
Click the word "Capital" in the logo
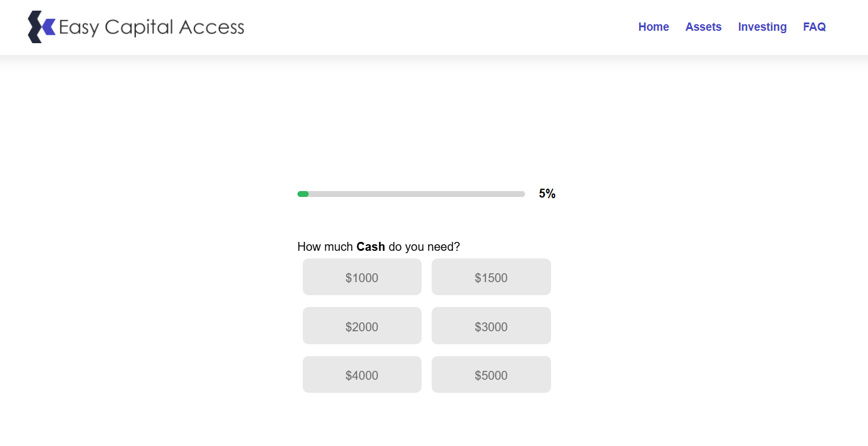click(x=140, y=27)
